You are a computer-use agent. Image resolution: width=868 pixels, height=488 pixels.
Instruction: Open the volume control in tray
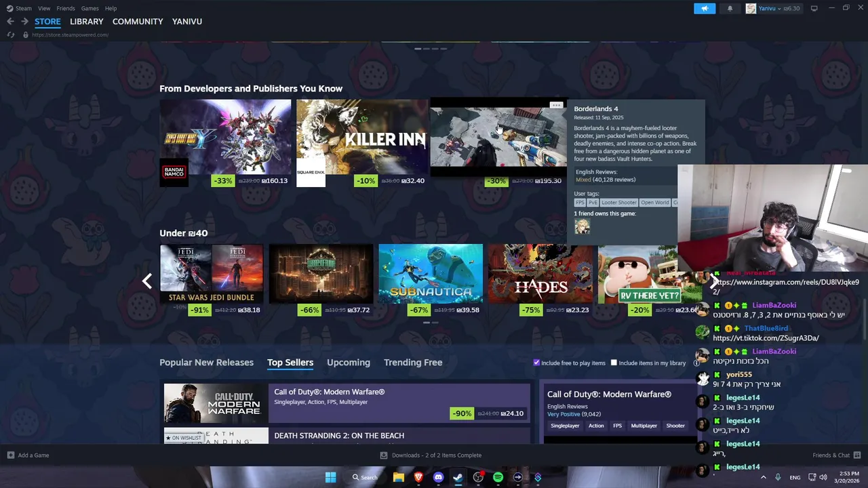point(823,477)
